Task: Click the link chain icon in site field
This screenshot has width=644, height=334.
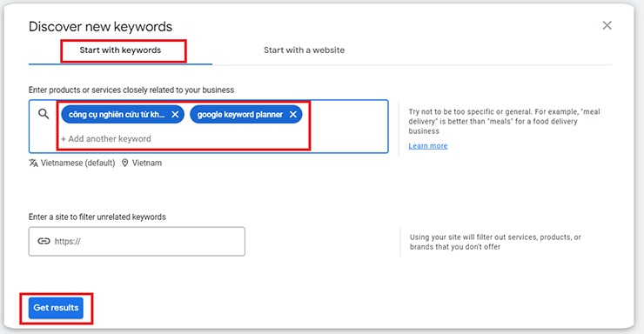Action: [x=44, y=241]
